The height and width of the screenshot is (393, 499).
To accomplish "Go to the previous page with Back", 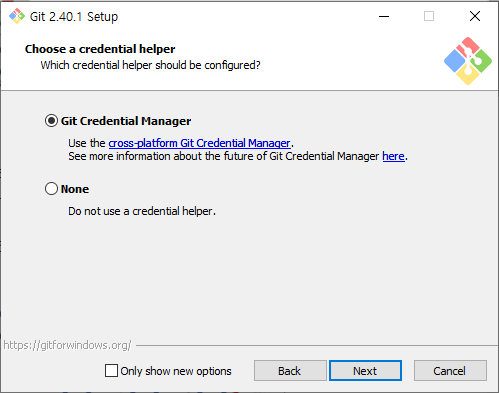I will pos(290,370).
